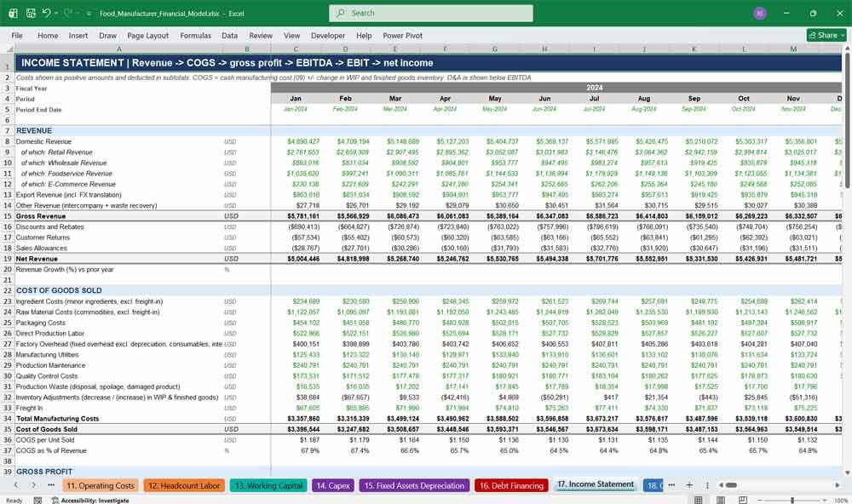Switch to Normal view icon

(699, 501)
